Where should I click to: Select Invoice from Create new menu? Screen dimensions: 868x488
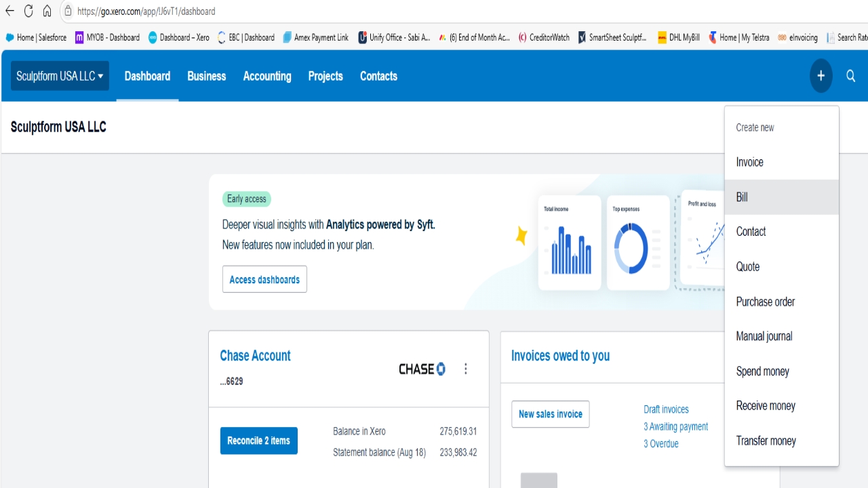click(x=782, y=162)
